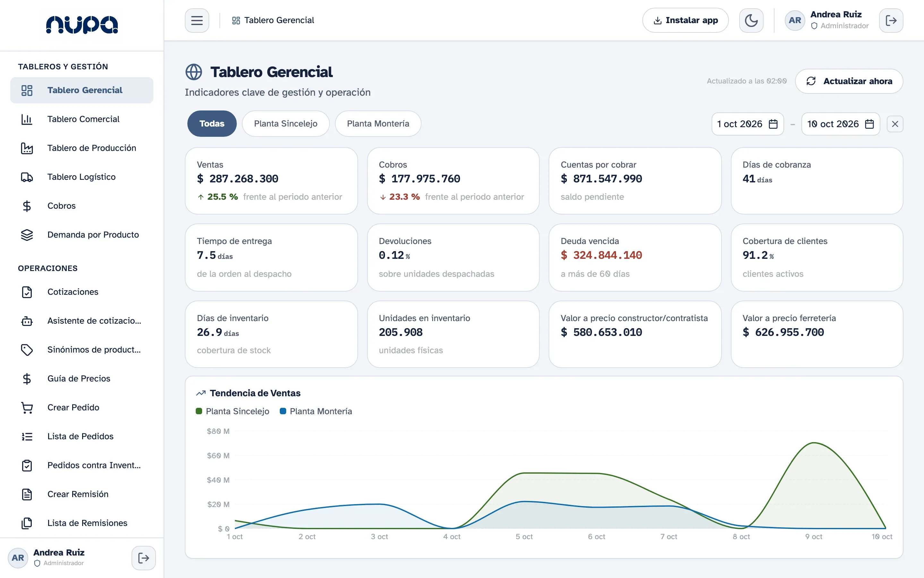The height and width of the screenshot is (578, 924).
Task: Click the list icon for Lista de Pedidos
Action: pyautogui.click(x=27, y=436)
